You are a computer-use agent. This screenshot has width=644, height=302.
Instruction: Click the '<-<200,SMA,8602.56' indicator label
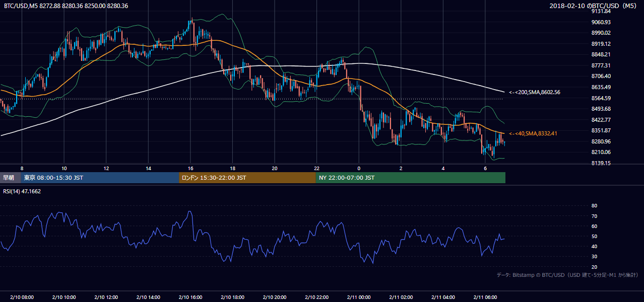point(535,92)
